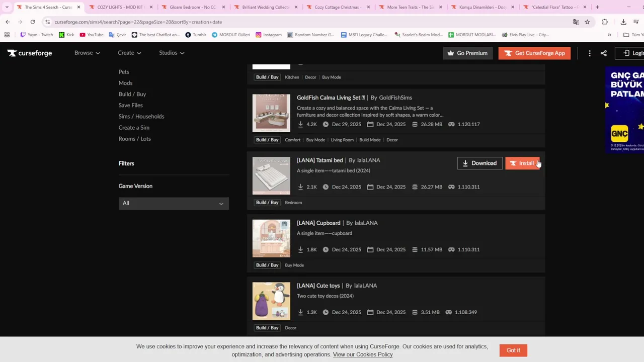
Task: Show more bookmarks with the double chevron
Action: (609, 35)
